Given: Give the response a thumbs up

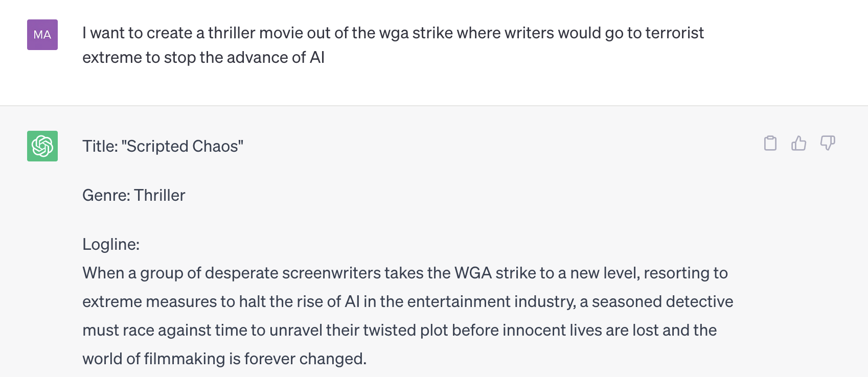Looking at the screenshot, I should pos(799,143).
